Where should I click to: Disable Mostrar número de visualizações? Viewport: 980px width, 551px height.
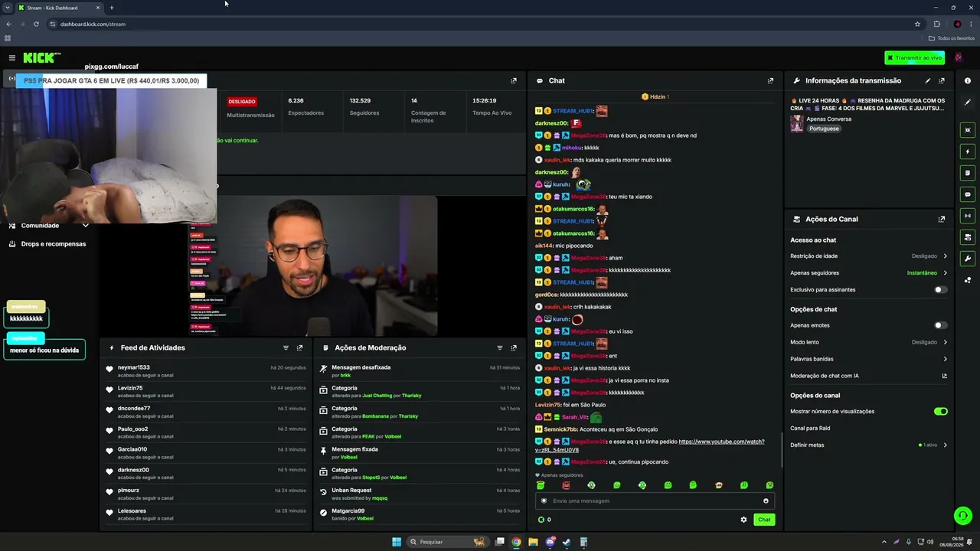pyautogui.click(x=941, y=412)
